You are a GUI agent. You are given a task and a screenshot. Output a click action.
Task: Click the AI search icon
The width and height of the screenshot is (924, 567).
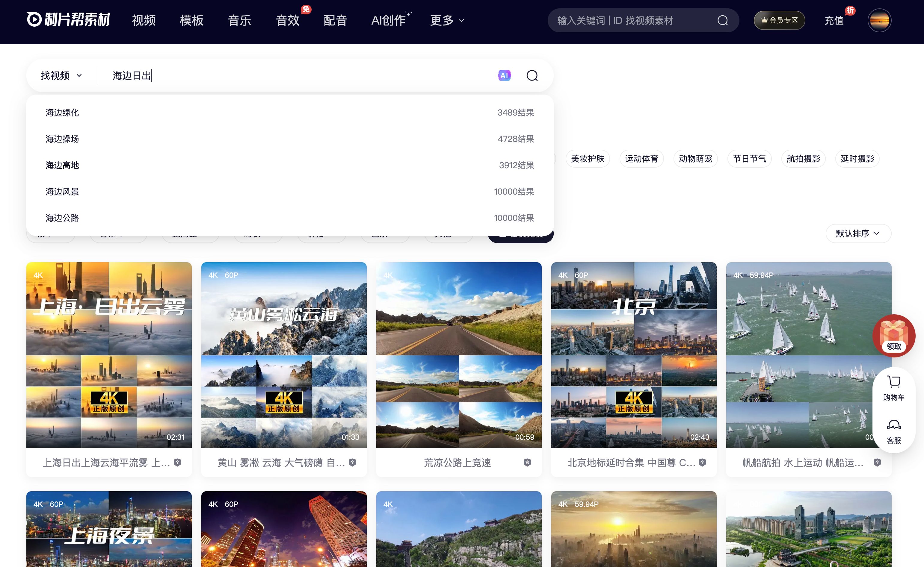click(504, 75)
